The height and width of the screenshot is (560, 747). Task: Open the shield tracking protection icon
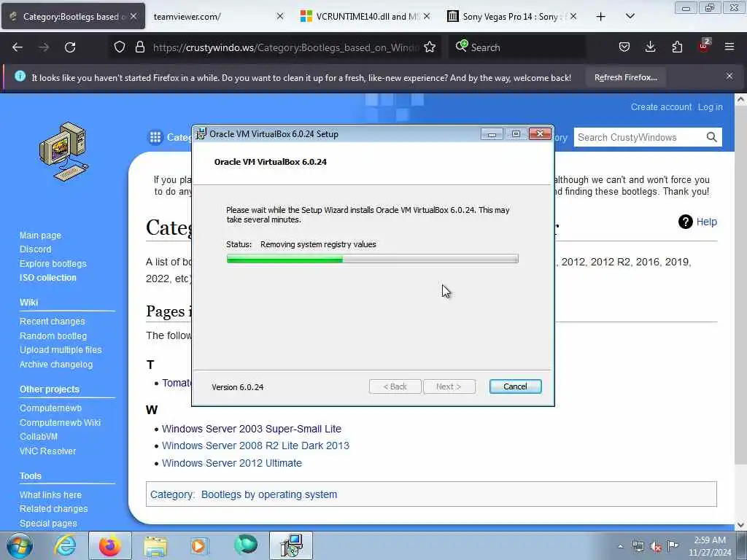[x=120, y=47]
